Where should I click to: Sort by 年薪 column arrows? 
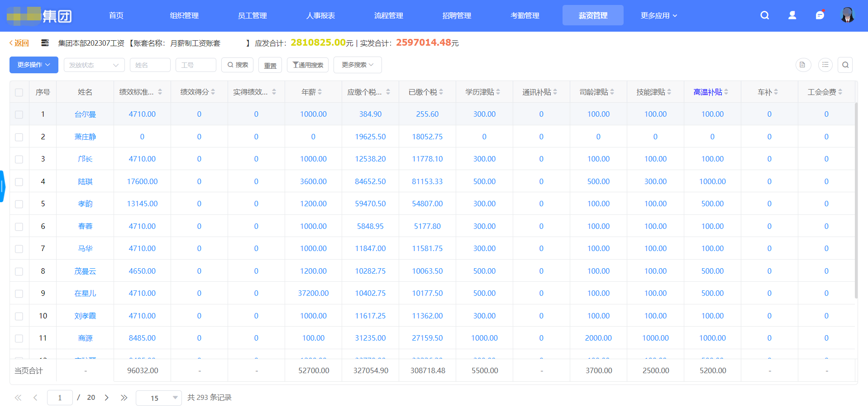pos(320,92)
